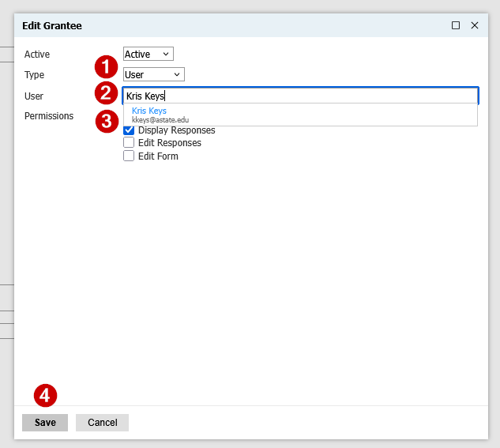Enable the Edit Responses checkbox

[129, 142]
